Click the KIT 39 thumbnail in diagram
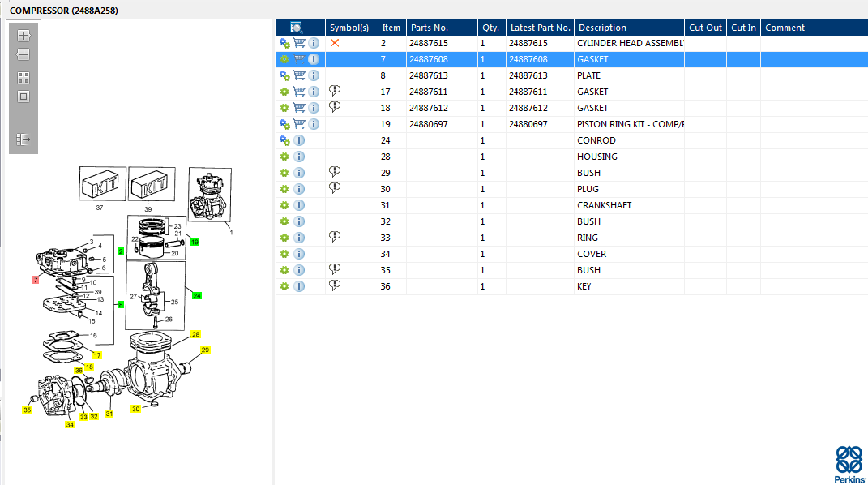 click(152, 184)
